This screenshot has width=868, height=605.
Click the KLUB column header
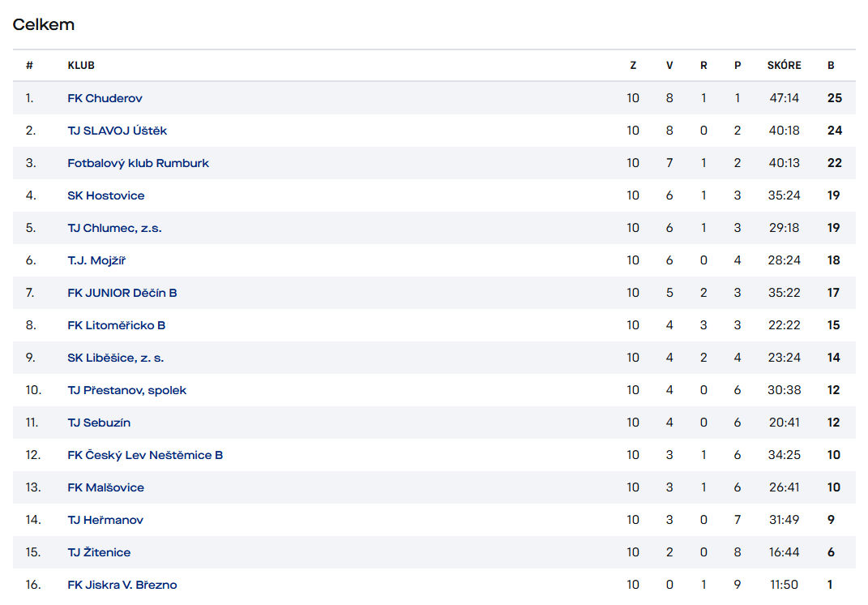click(81, 66)
